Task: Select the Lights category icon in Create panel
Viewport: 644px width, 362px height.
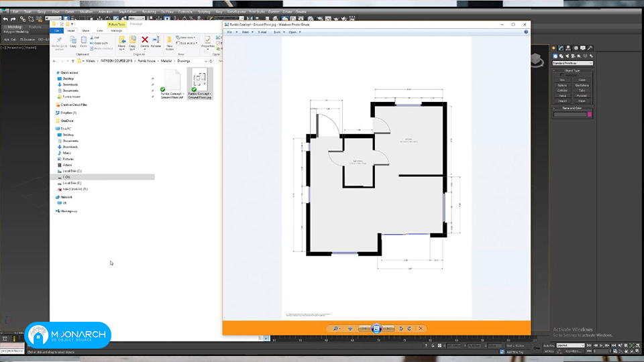Action: tap(568, 56)
